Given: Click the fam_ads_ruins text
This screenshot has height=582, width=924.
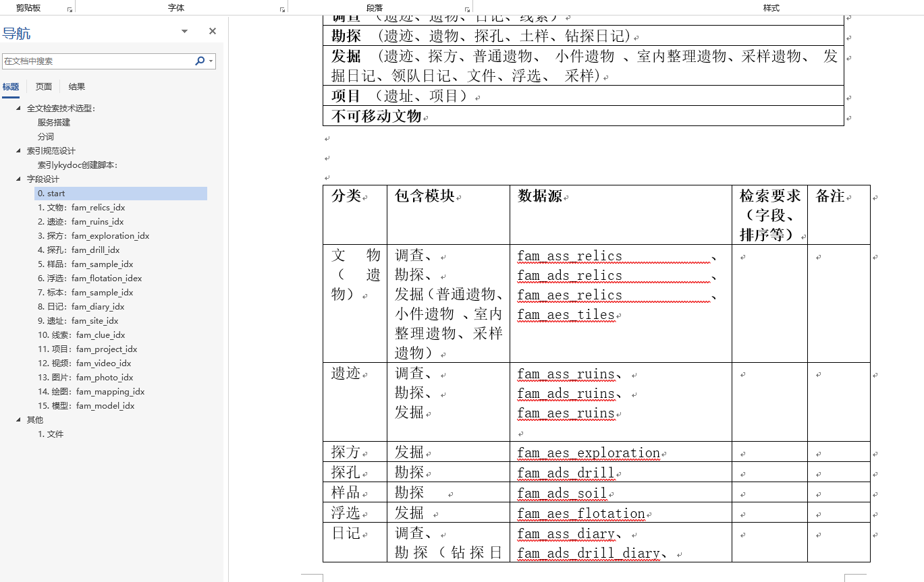Looking at the screenshot, I should (566, 394).
